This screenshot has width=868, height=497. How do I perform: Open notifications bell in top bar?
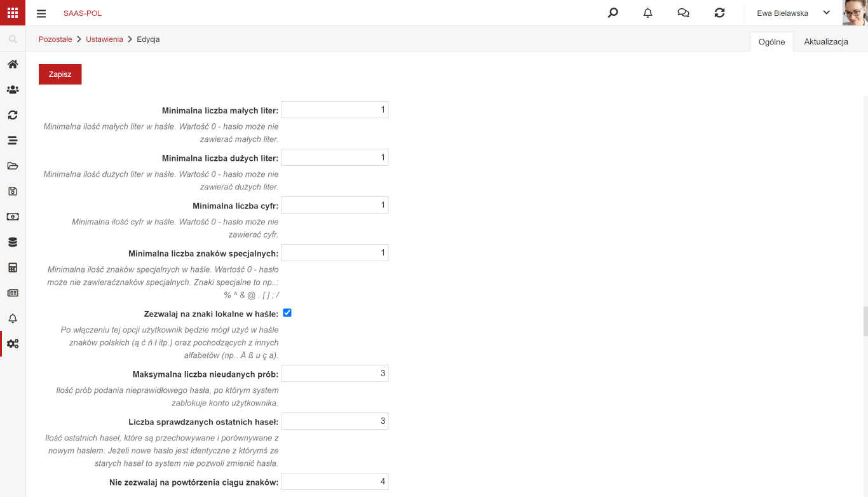pyautogui.click(x=648, y=13)
